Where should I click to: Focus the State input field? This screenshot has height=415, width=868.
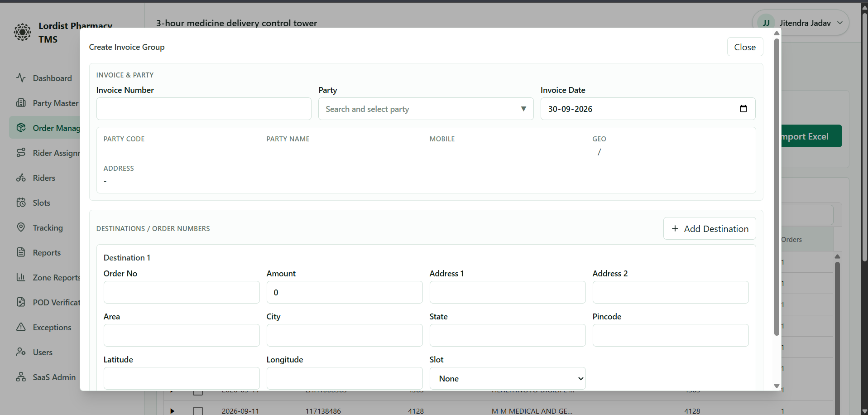[508, 335]
